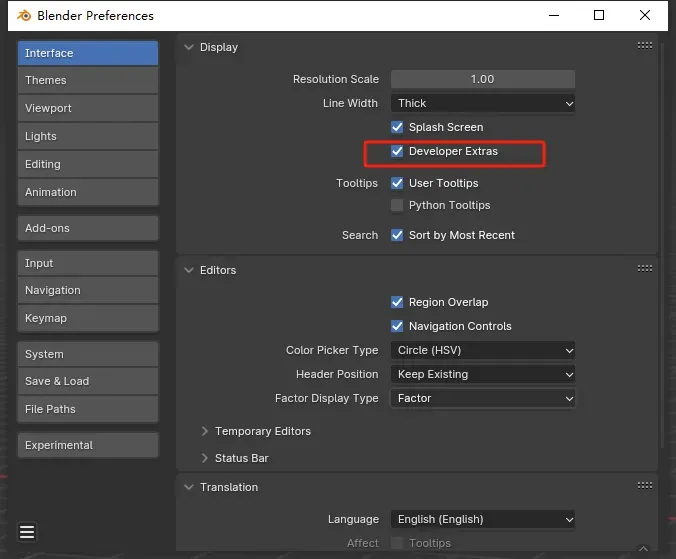Minimize the Blender Preferences window

[x=554, y=16]
